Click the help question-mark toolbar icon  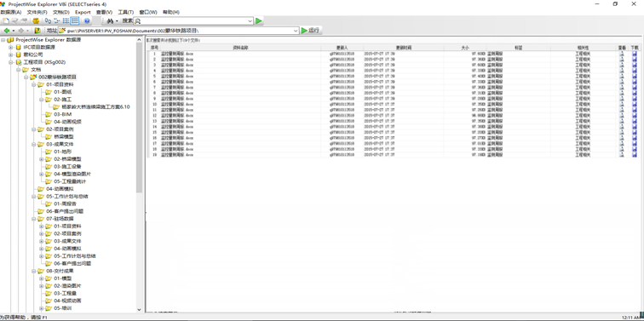pyautogui.click(x=87, y=21)
